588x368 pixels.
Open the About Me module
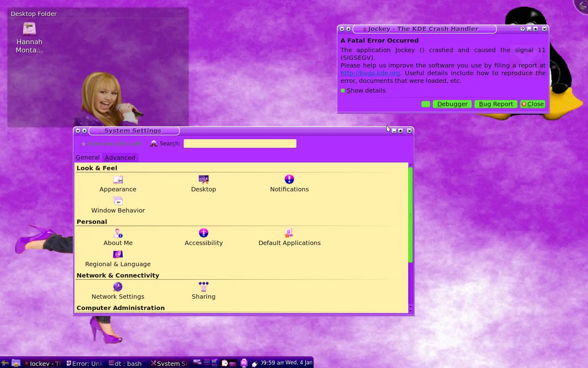click(118, 233)
